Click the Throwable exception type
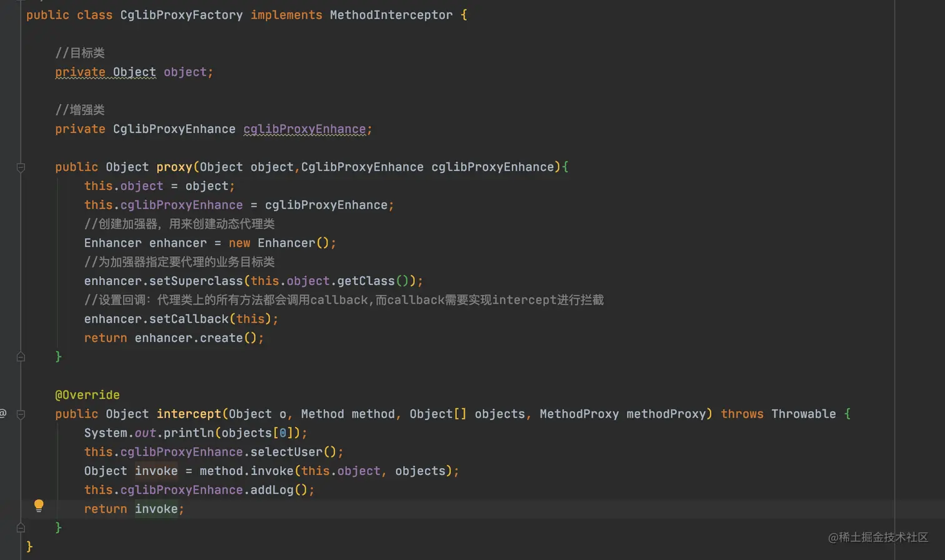The image size is (945, 560). 803,414
